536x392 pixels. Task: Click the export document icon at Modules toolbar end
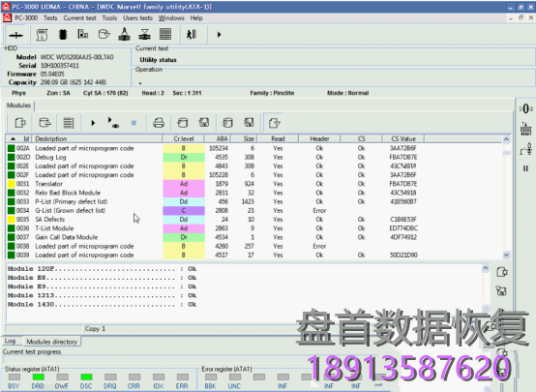274,123
